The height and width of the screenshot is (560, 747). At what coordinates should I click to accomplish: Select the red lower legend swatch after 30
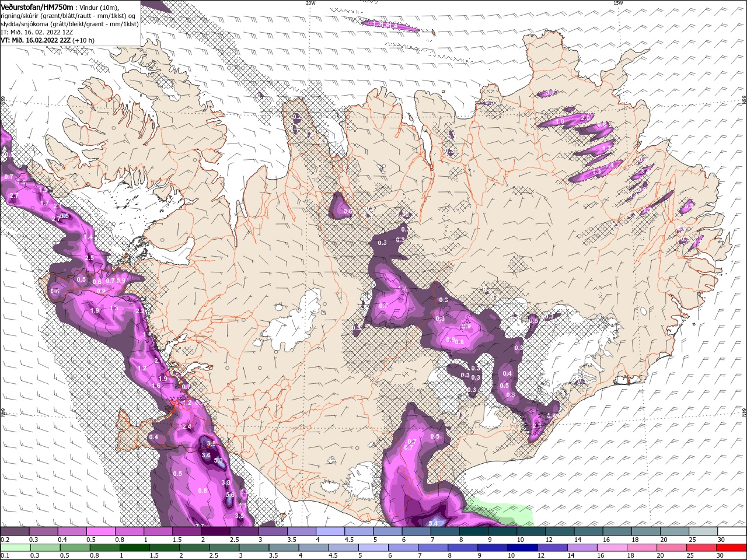click(731, 548)
